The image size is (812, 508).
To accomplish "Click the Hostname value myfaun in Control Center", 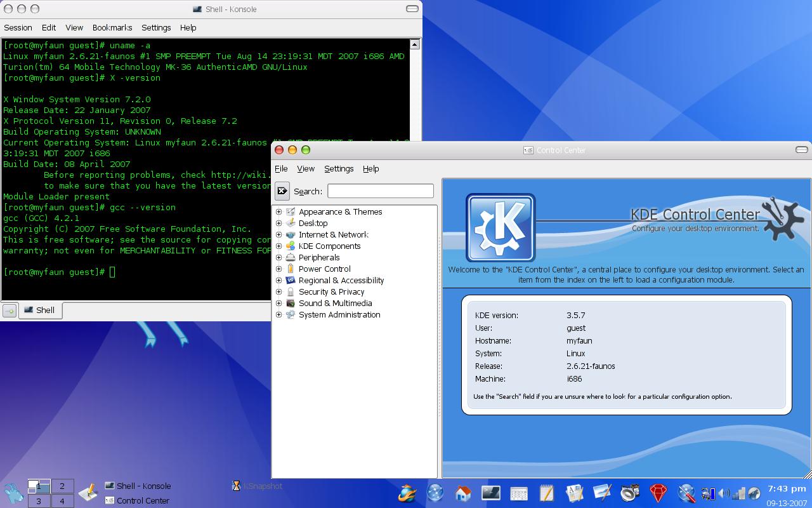I will coord(579,340).
